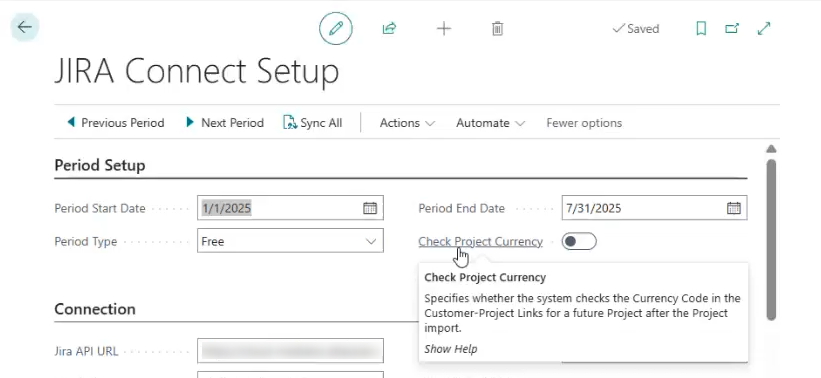Click the Sync All action
Screen dimensions: 821x378
pos(313,123)
